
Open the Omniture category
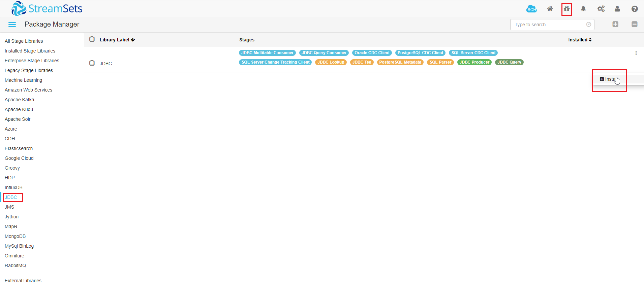pyautogui.click(x=14, y=256)
